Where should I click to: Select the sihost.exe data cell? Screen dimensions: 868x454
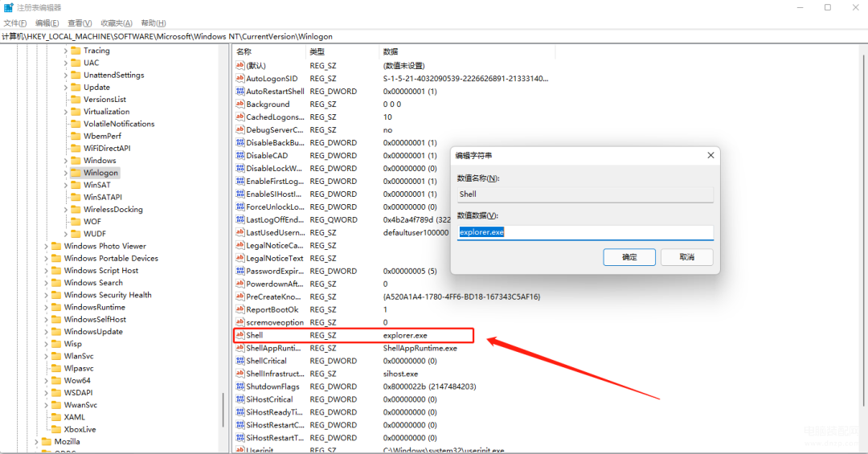click(x=401, y=374)
